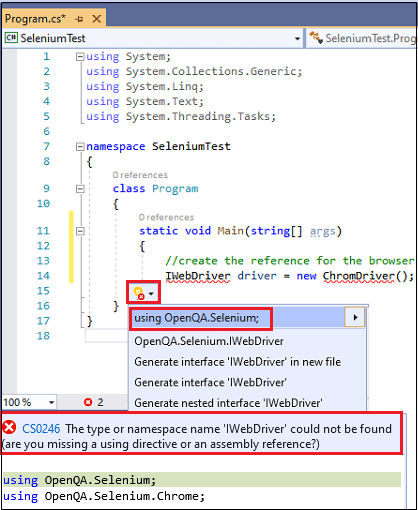Click the class icon beside SeleniumTest.Prog

[316, 38]
